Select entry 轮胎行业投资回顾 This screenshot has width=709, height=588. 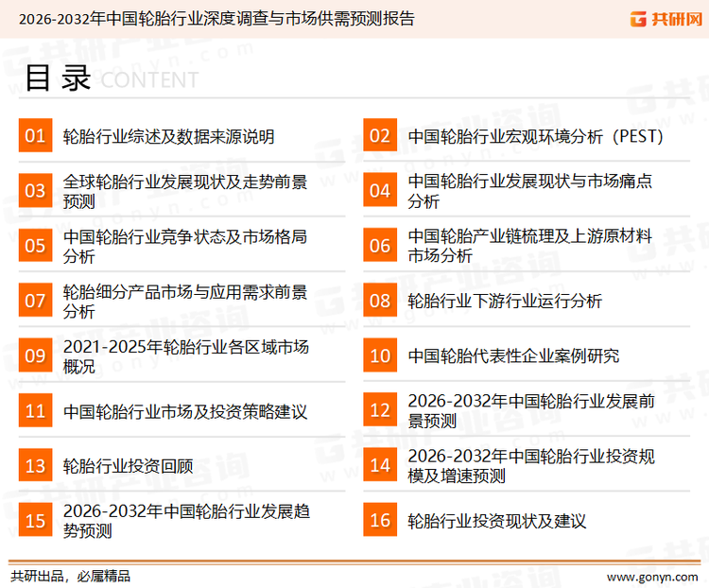(128, 466)
